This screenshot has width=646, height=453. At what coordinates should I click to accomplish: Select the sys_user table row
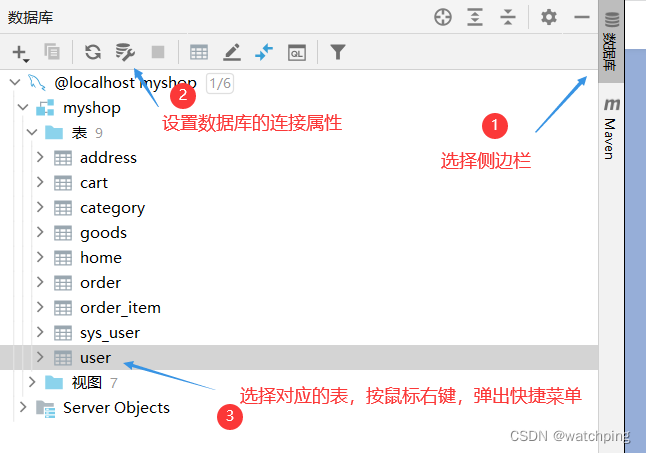tap(299, 333)
